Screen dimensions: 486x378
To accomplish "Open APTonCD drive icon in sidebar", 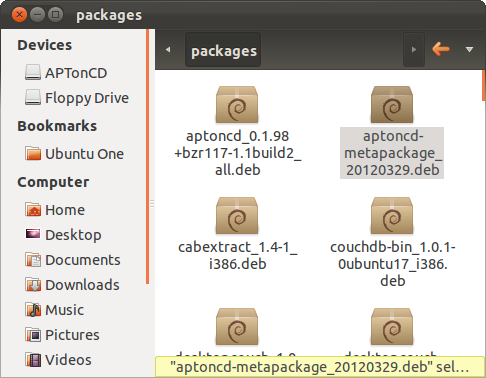I will [x=33, y=72].
